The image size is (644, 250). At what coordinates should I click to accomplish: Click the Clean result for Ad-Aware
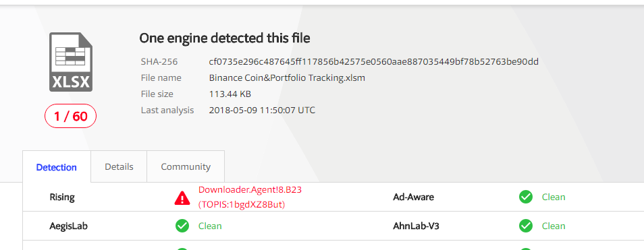click(554, 197)
